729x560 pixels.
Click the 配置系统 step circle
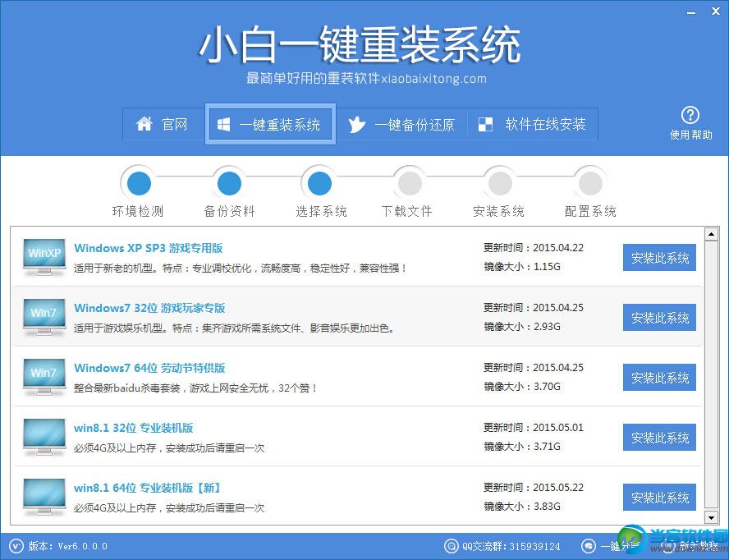click(x=590, y=183)
